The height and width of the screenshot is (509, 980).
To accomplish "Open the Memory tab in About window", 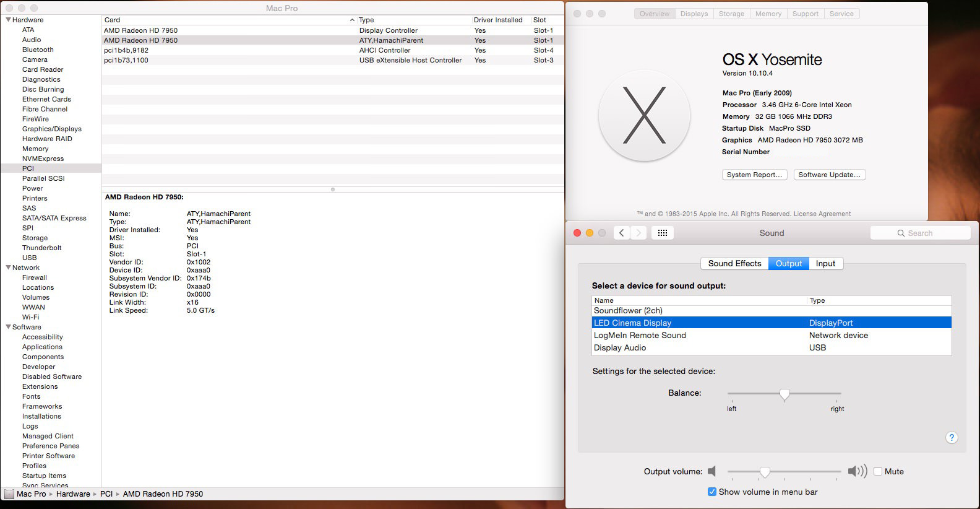I will pyautogui.click(x=768, y=14).
